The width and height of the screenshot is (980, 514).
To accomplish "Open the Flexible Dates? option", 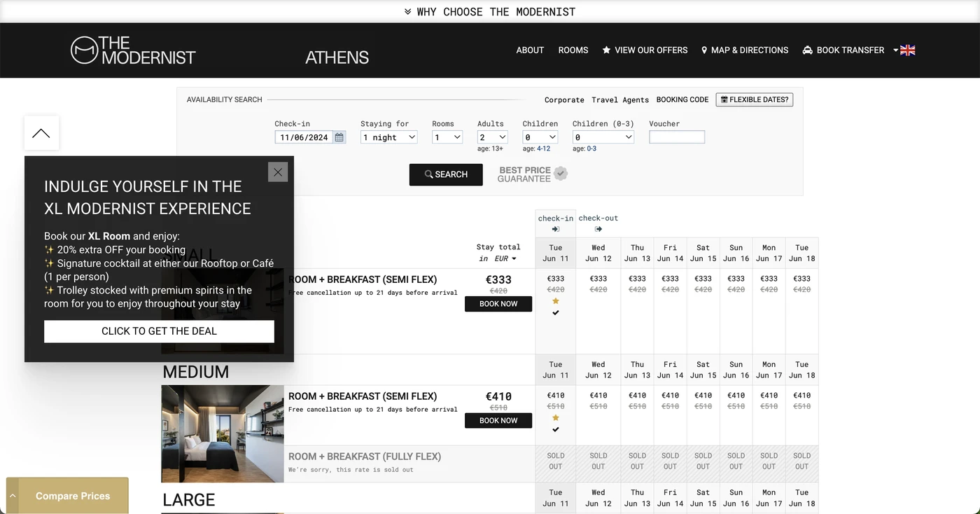I will (x=755, y=99).
